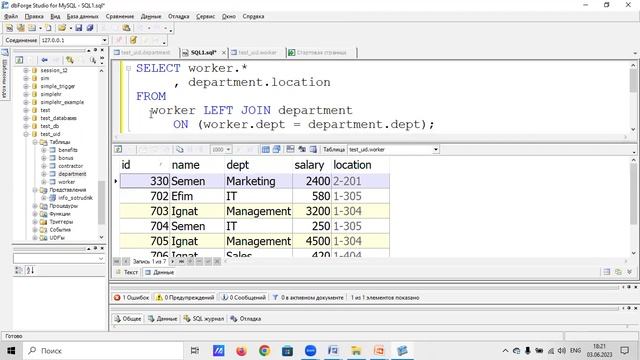The height and width of the screenshot is (360, 640).
Task: Open the connection 127.0.0.1 dropdown
Action: (104, 40)
